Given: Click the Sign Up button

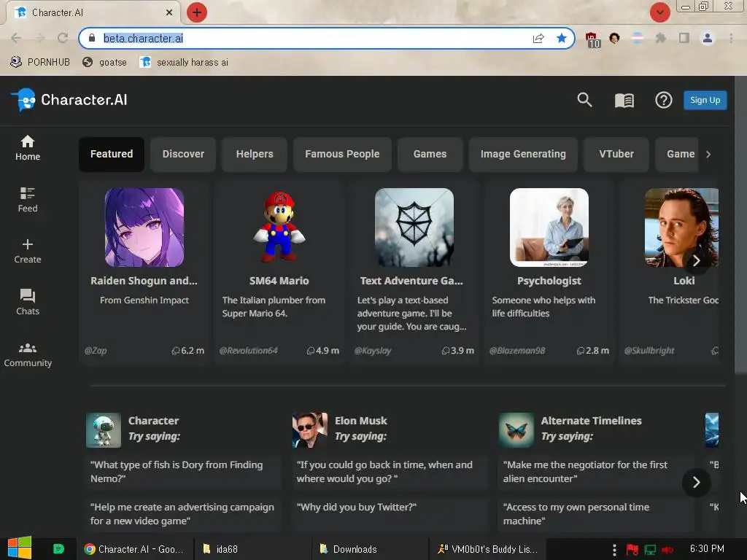Looking at the screenshot, I should click(705, 100).
